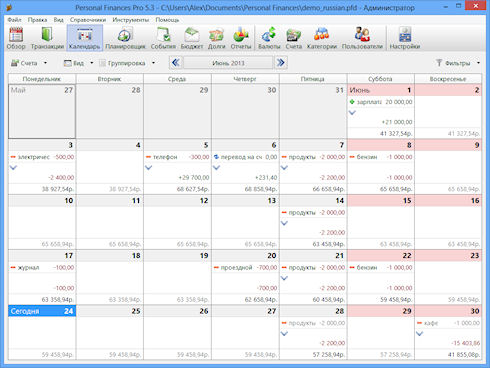The height and width of the screenshot is (368, 490).
Task: Open the Файл menu
Action: 14,20
